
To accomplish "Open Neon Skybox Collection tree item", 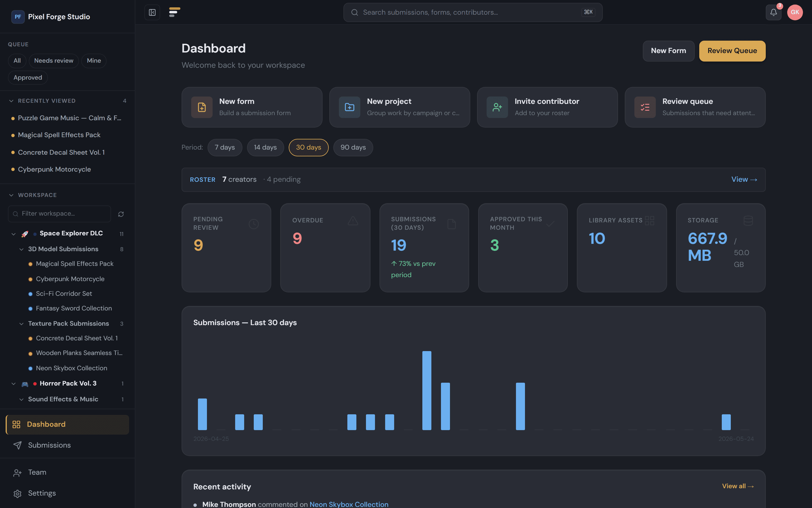I will 71,368.
